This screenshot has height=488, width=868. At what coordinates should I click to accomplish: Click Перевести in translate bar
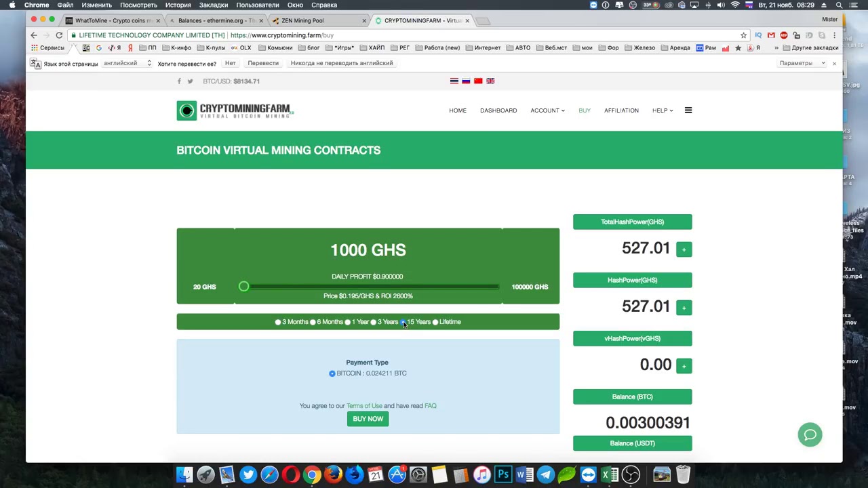(x=263, y=63)
